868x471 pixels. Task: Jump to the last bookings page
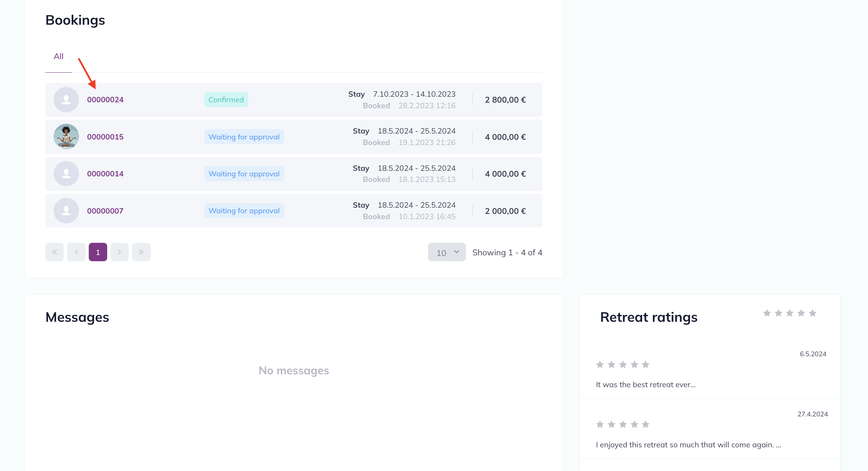pos(141,252)
